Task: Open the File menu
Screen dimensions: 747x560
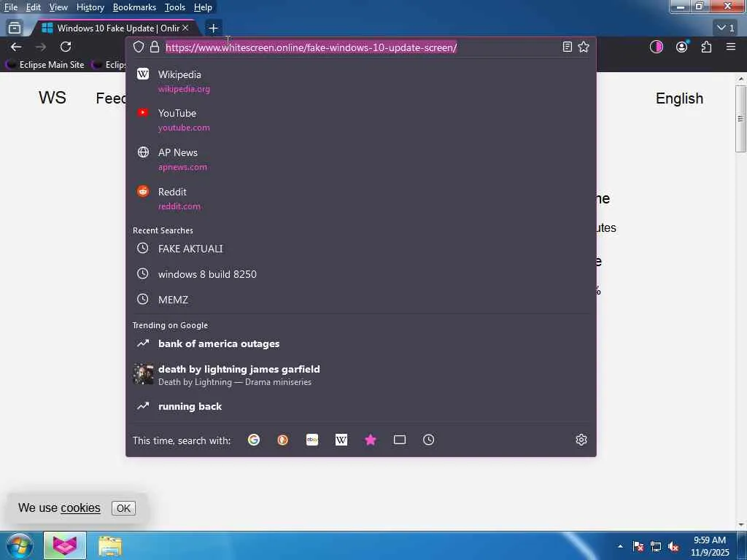Action: click(x=11, y=7)
